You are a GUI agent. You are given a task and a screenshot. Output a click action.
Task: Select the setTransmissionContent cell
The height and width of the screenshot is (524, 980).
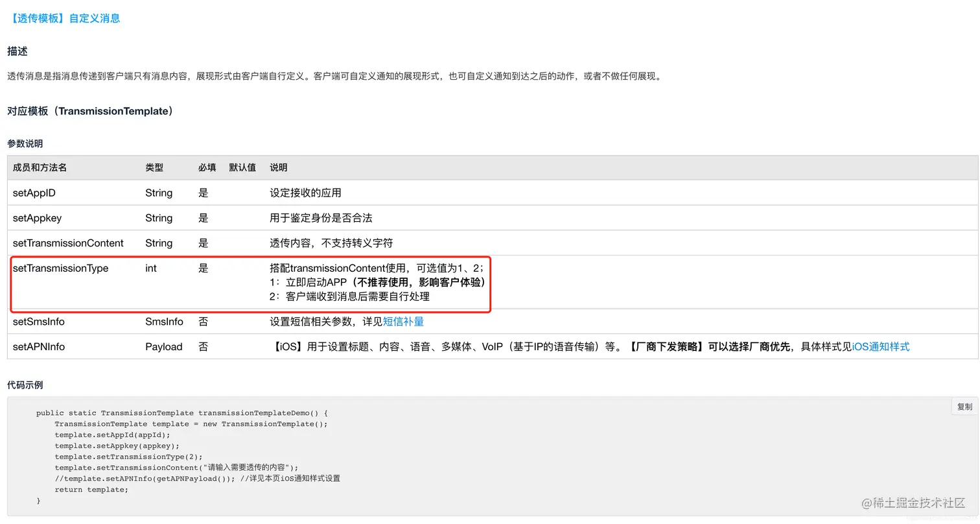[68, 243]
